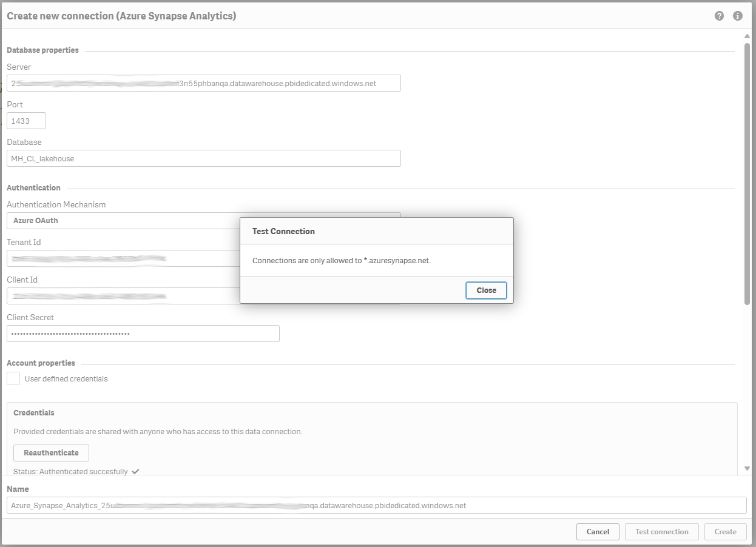The height and width of the screenshot is (547, 756).
Task: Click the connection Name input field
Action: pyautogui.click(x=376, y=505)
